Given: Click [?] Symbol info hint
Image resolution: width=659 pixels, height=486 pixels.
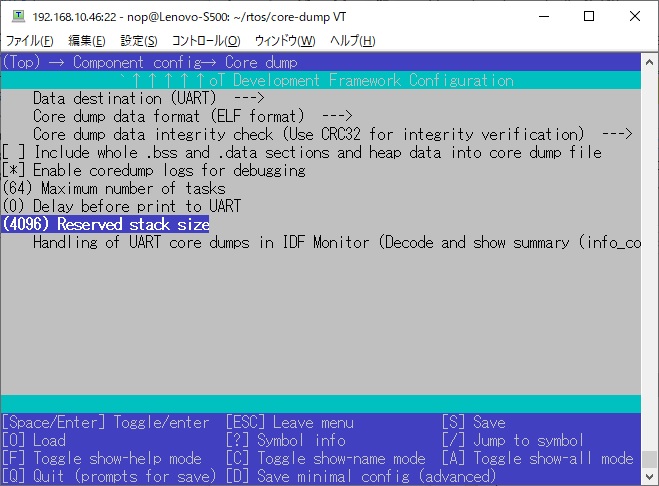Looking at the screenshot, I should (286, 440).
